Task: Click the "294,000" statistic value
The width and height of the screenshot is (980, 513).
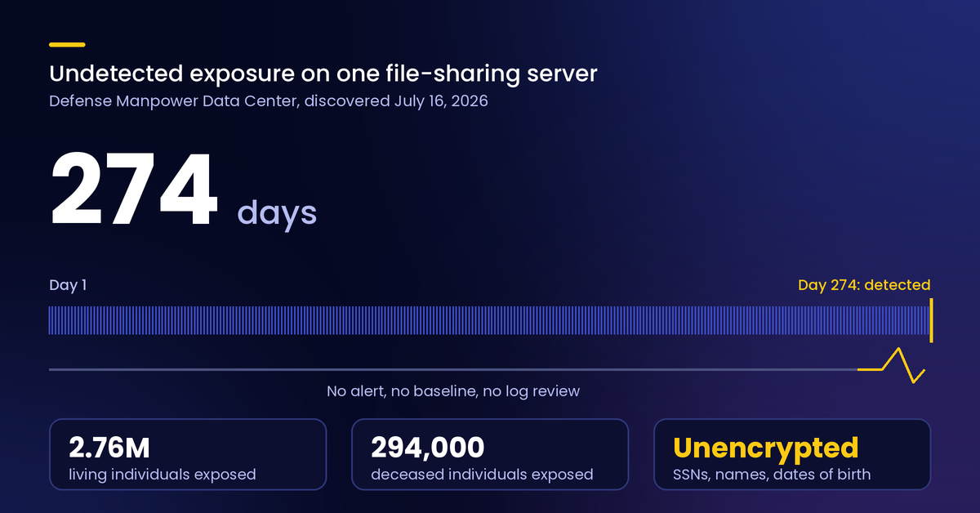Action: pyautogui.click(x=427, y=448)
